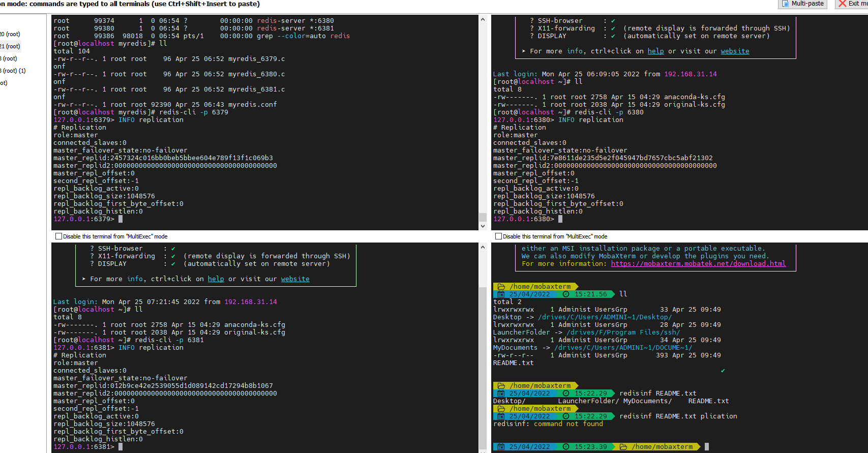868x453 pixels.
Task: Click 'Last login: Mon Apr 25 06:09:05' line
Action: [605, 74]
